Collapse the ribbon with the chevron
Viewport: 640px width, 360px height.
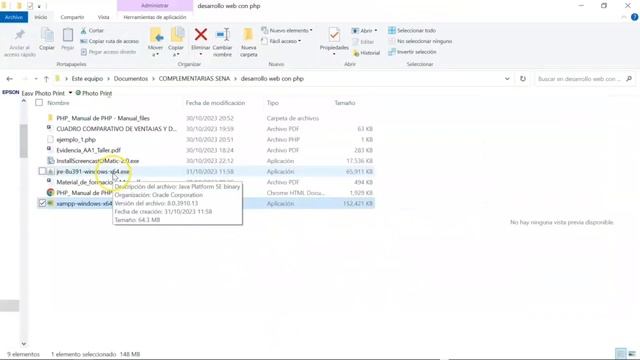pyautogui.click(x=623, y=17)
